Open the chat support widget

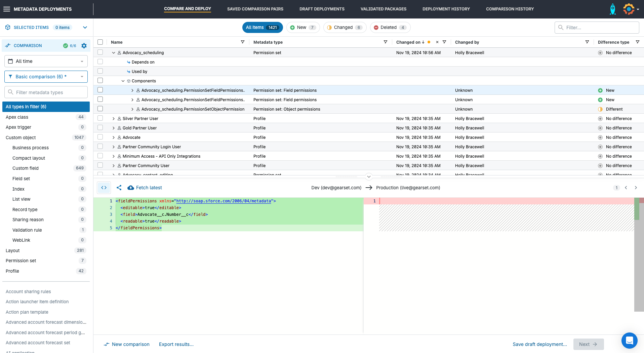(x=629, y=341)
